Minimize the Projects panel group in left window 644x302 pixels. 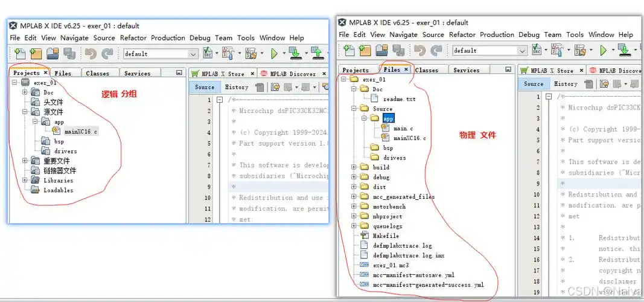179,73
